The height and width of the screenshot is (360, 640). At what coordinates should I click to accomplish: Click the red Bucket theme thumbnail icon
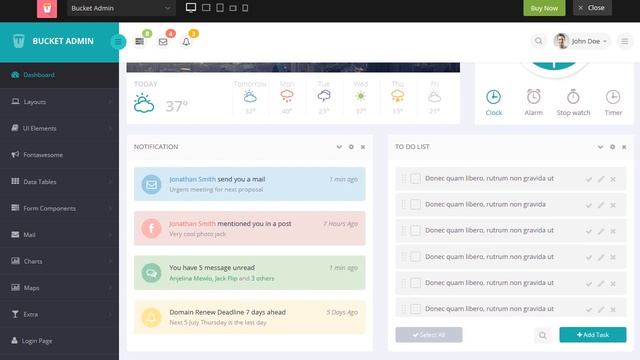(x=47, y=9)
